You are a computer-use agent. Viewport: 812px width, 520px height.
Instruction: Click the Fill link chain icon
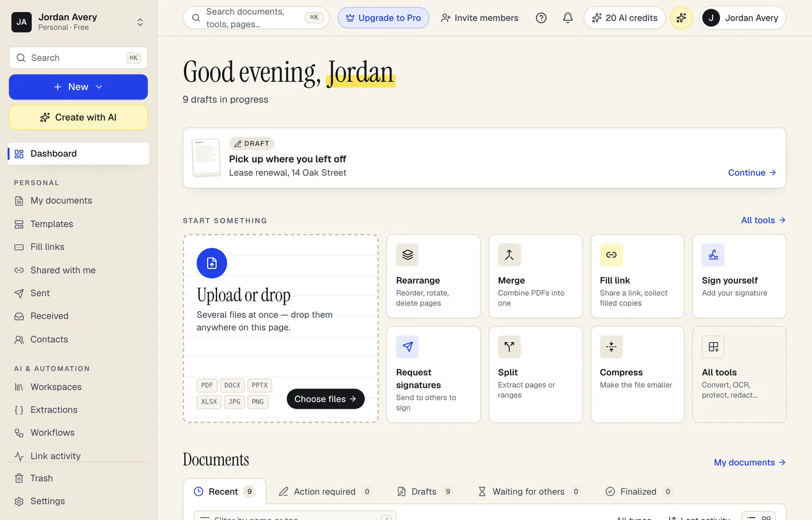pos(611,255)
